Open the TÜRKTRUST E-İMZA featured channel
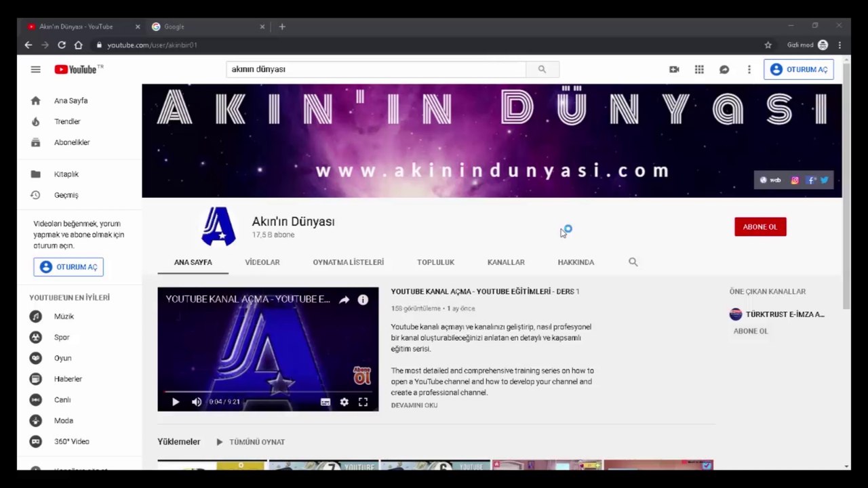This screenshot has height=488, width=868. 777,314
